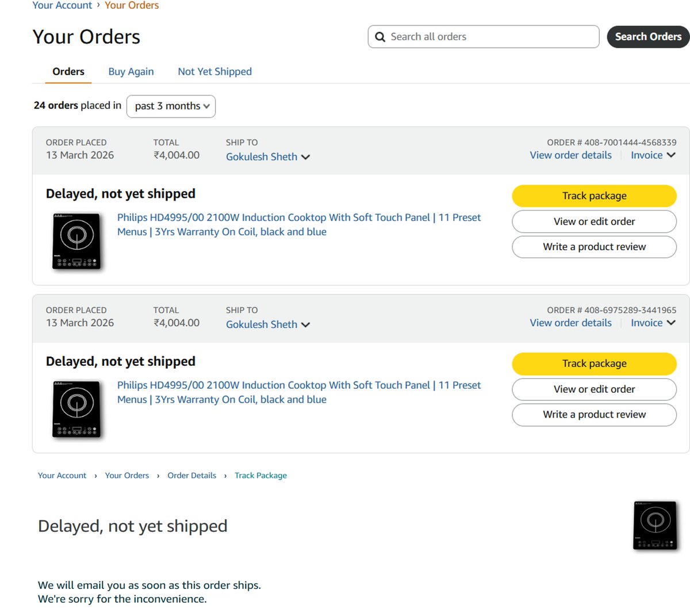This screenshot has height=616, width=690.
Task: Write a product review in order 408-7001444-4568339
Action: pos(595,247)
